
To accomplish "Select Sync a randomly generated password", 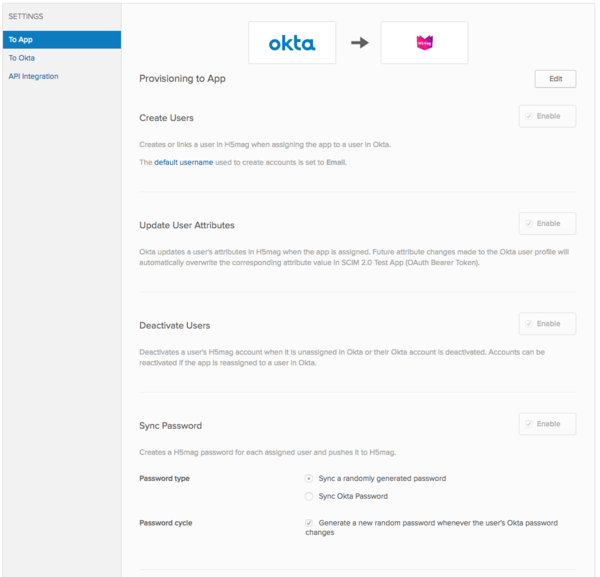I will 309,479.
